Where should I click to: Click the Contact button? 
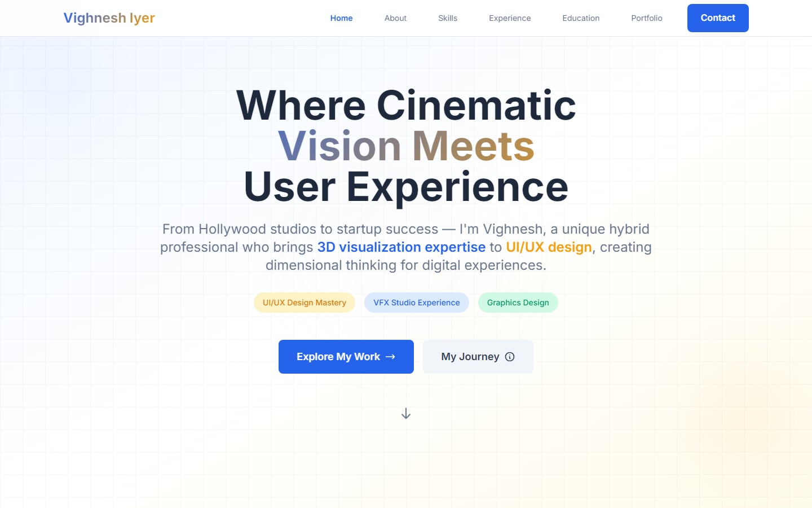(718, 18)
